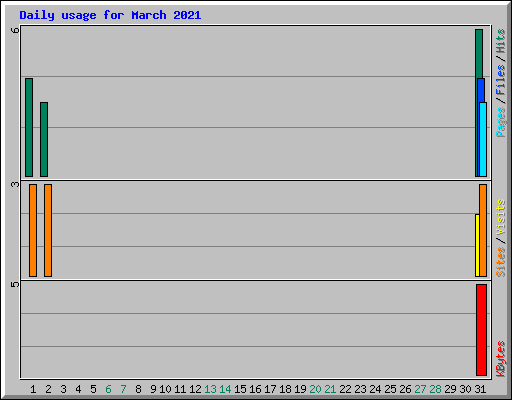Click the y-axis value "3" on the middle chart
This screenshot has height=400, width=512.
click(x=15, y=184)
